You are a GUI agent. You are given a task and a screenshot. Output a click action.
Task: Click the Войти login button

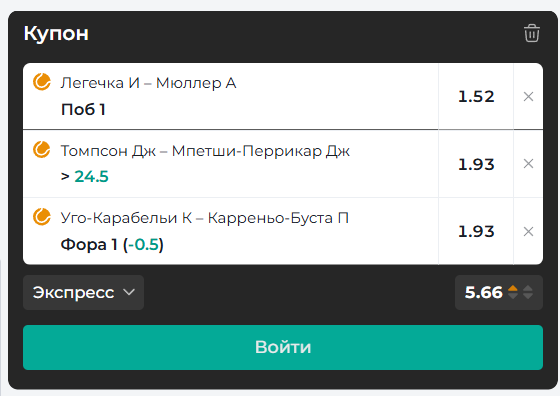point(283,347)
